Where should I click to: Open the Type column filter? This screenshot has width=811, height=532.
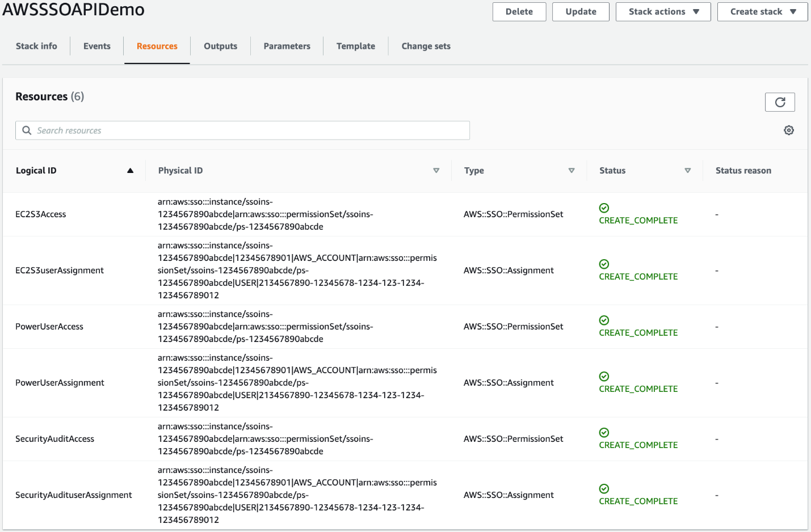(x=572, y=170)
